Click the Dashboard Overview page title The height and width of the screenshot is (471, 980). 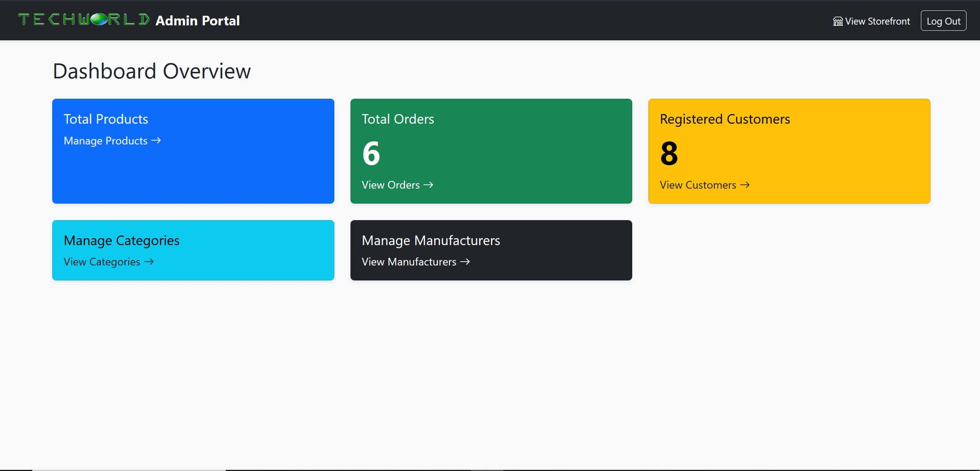[x=152, y=71]
